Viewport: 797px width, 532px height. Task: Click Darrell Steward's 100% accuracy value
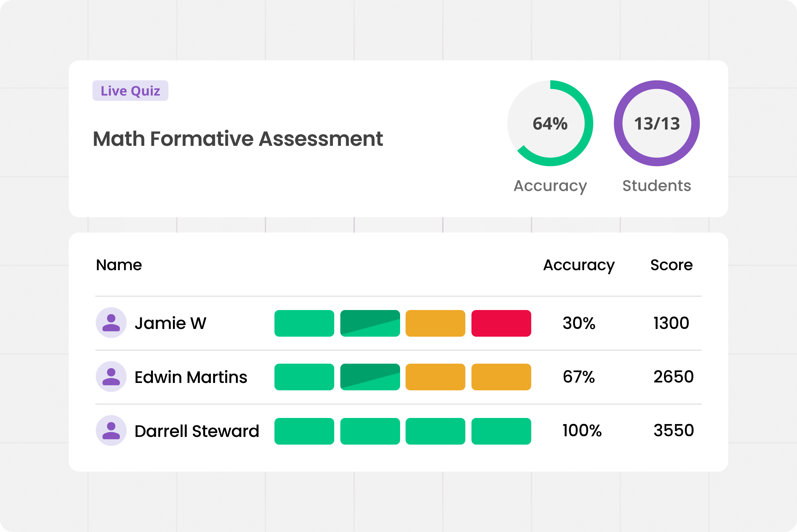click(x=582, y=430)
